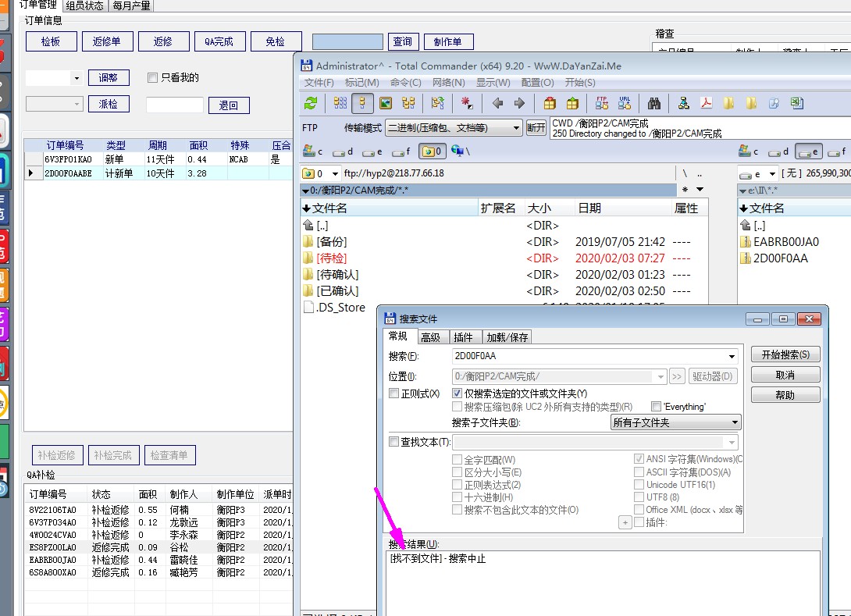Open the 文件(F) menu
The height and width of the screenshot is (616, 851).
click(x=319, y=83)
